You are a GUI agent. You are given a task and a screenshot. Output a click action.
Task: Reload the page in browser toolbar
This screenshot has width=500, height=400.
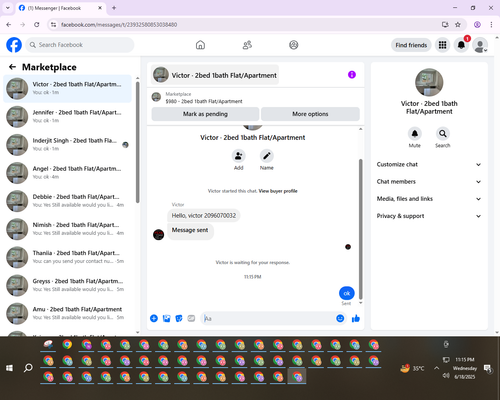click(37, 25)
